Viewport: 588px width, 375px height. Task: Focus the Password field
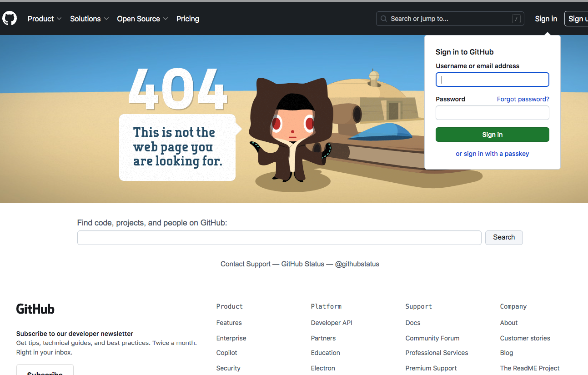pyautogui.click(x=493, y=113)
